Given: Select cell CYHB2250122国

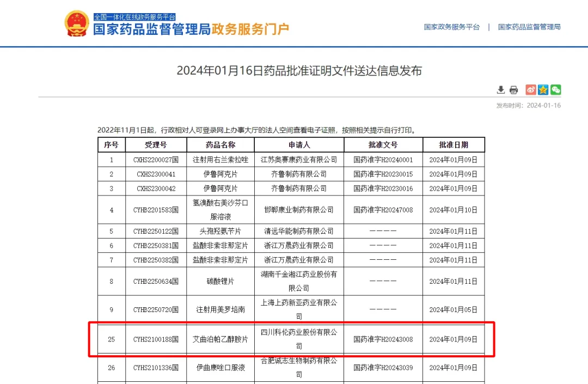Looking at the screenshot, I should pyautogui.click(x=156, y=231).
